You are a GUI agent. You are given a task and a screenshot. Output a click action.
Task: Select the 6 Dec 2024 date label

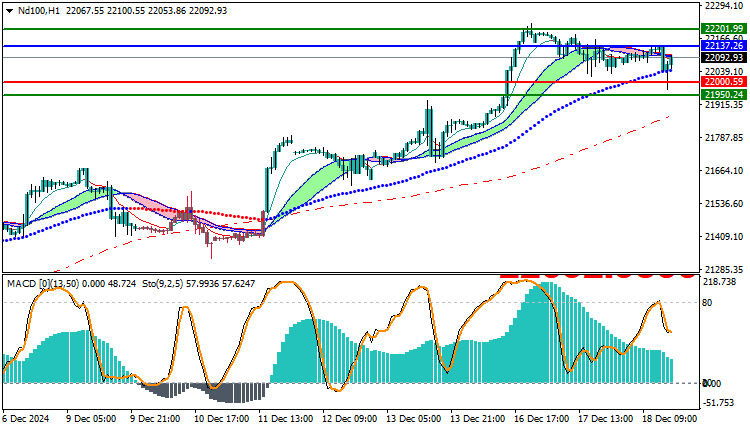(26, 419)
